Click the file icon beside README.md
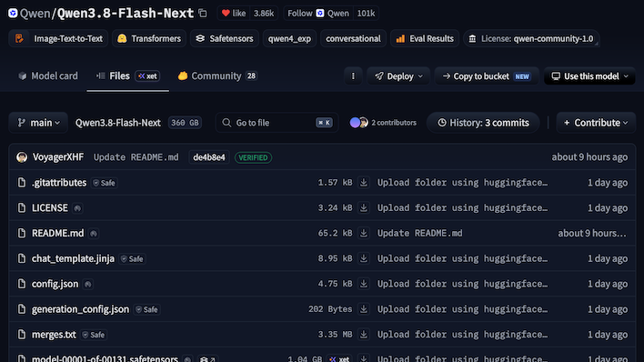644x362 pixels. point(22,233)
